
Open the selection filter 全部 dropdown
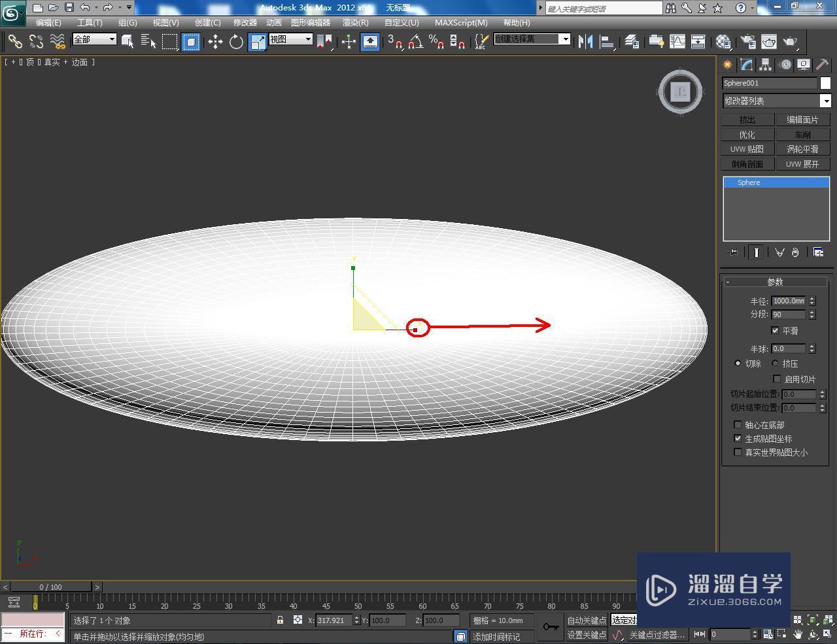coord(94,39)
